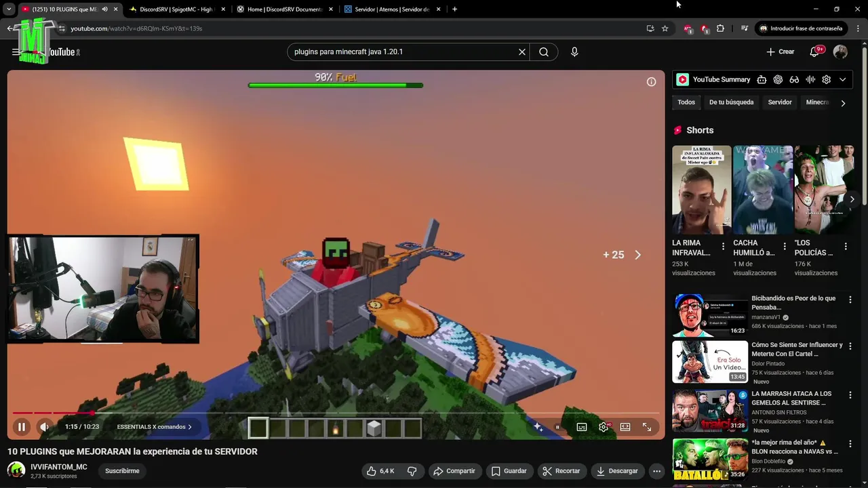
Task: Open more actions menu below video
Action: 656,471
